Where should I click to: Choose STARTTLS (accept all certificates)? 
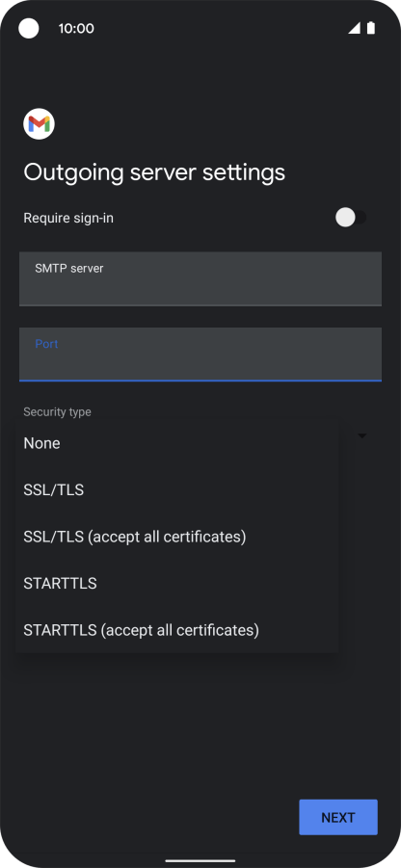coord(177,629)
